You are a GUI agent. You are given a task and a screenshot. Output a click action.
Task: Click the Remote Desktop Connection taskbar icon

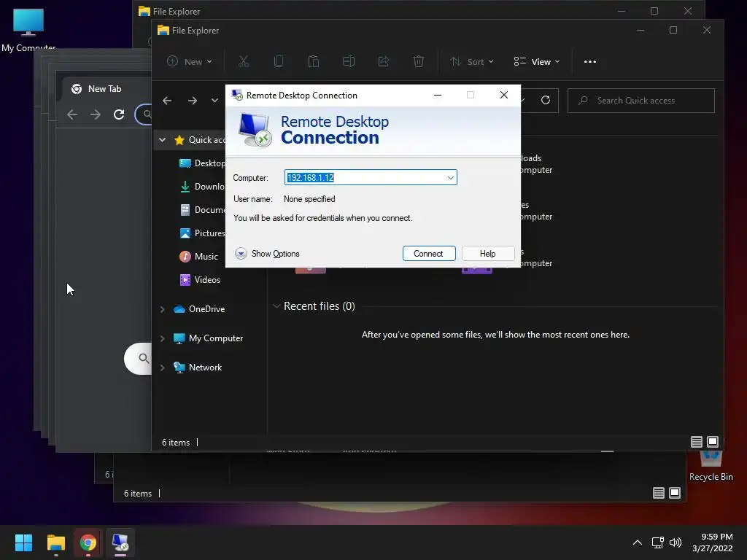click(120, 542)
